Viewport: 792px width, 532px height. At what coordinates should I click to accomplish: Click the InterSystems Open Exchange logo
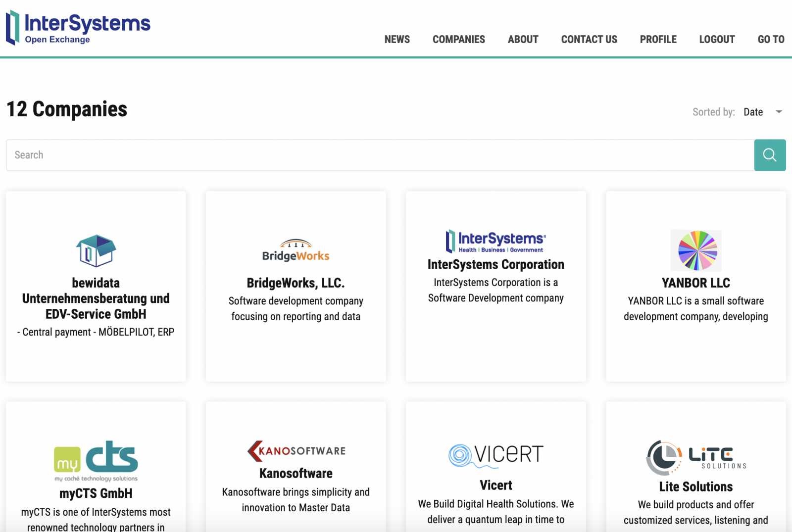point(78,28)
